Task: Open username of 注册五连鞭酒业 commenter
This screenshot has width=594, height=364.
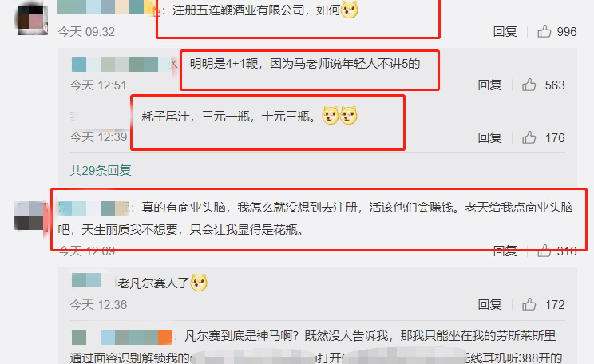Action: (x=107, y=8)
